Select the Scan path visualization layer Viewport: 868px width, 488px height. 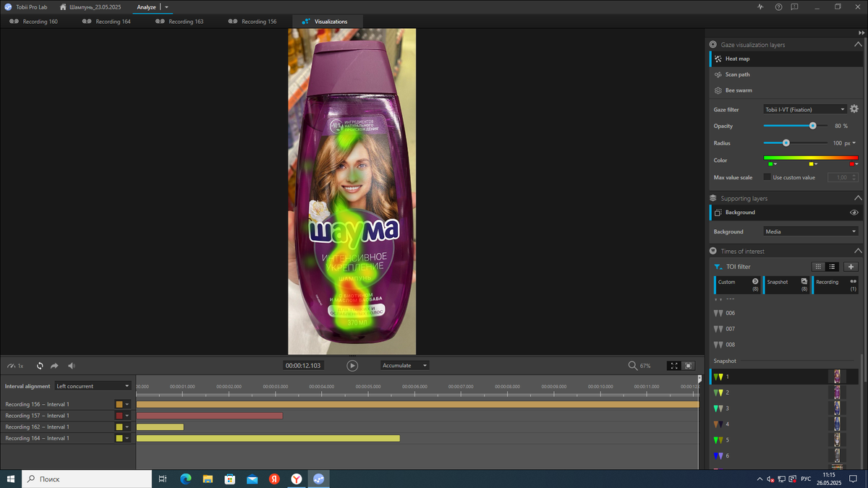click(786, 74)
